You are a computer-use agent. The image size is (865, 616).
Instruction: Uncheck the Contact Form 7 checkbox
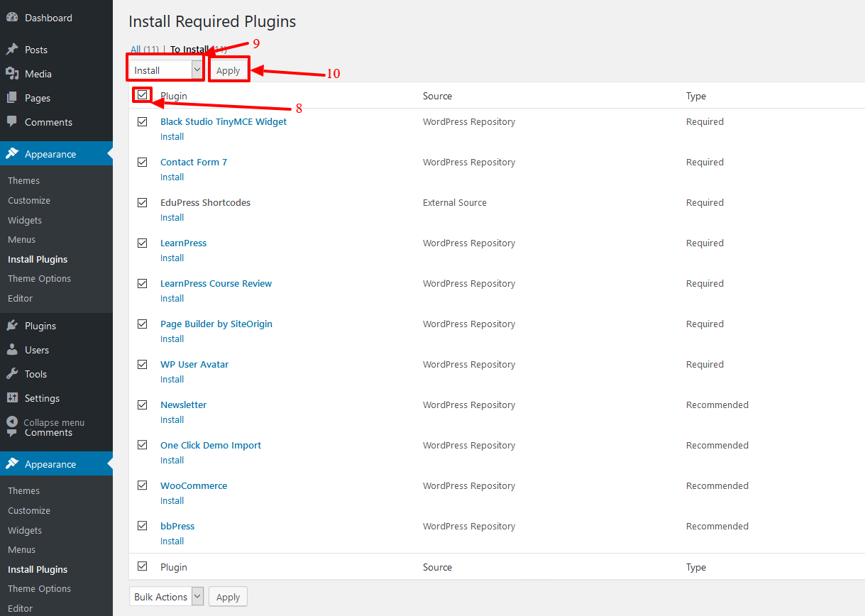click(x=143, y=162)
